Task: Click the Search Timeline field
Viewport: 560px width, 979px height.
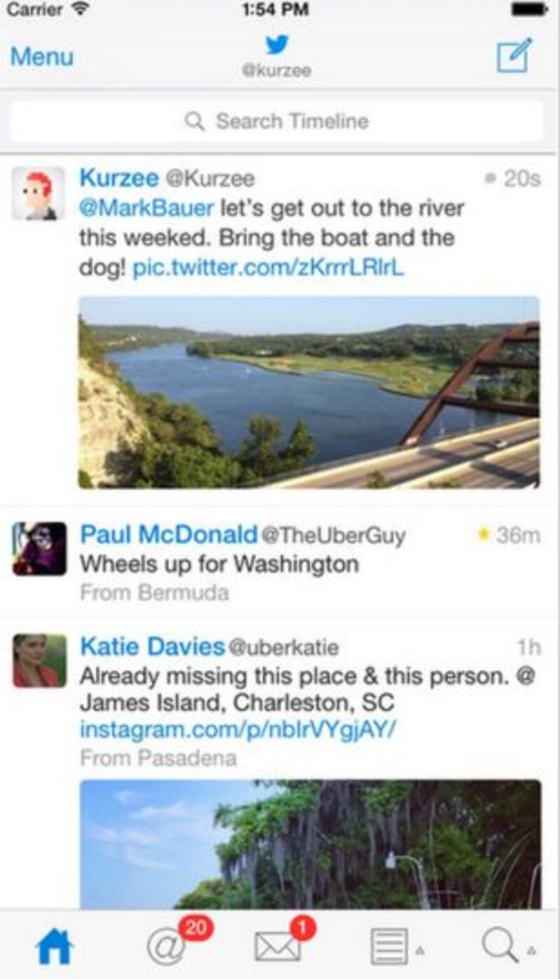Action: pyautogui.click(x=277, y=121)
